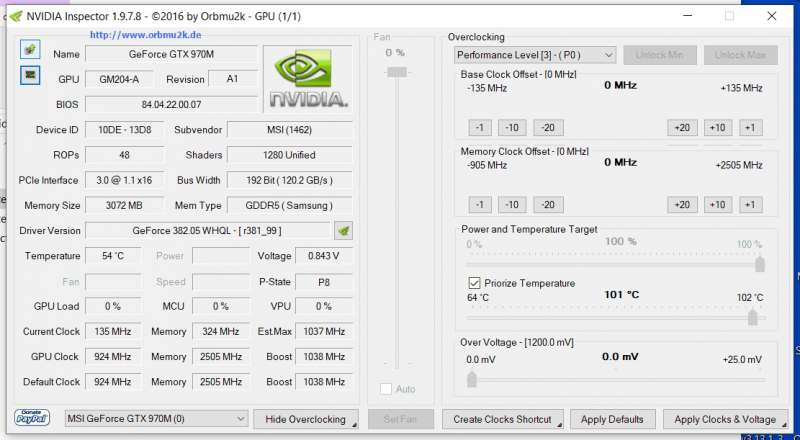
Task: Click Apply Defaults button
Action: [x=612, y=419]
